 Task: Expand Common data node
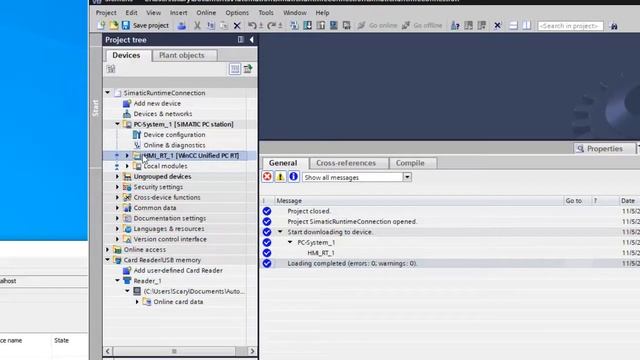click(118, 208)
